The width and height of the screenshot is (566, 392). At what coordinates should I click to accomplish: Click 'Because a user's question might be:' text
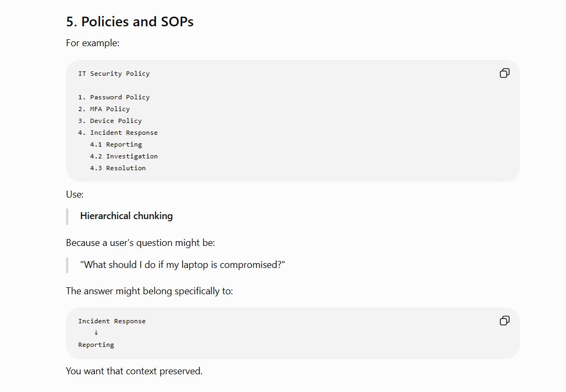tap(140, 243)
